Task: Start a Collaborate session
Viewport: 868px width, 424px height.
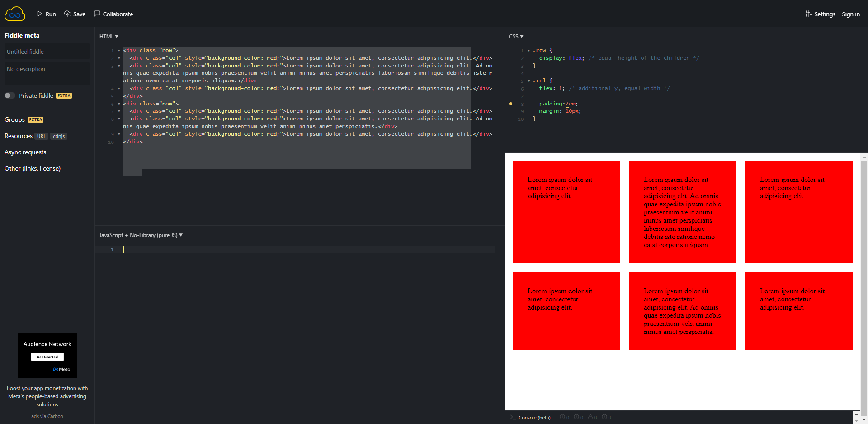Action: (x=113, y=14)
